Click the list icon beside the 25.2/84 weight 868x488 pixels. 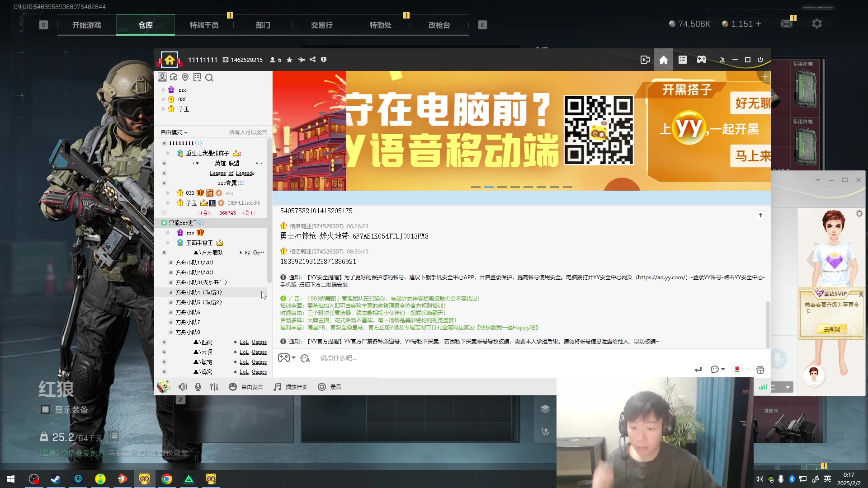pos(114,436)
